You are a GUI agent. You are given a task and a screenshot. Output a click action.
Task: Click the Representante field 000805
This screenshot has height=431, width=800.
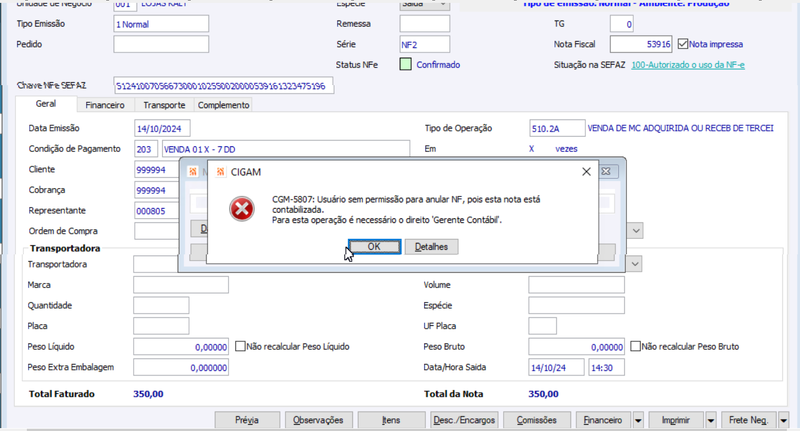[x=157, y=211]
